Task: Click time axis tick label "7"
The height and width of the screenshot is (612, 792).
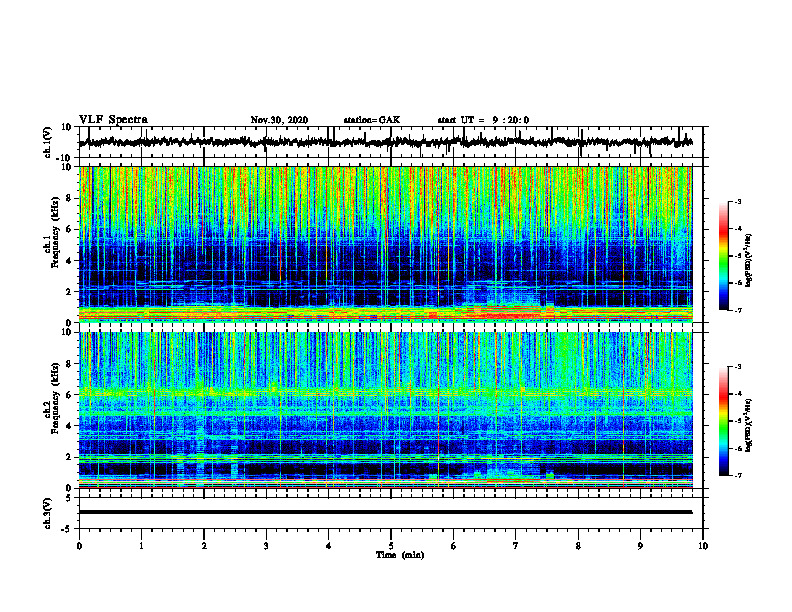Action: tap(516, 546)
